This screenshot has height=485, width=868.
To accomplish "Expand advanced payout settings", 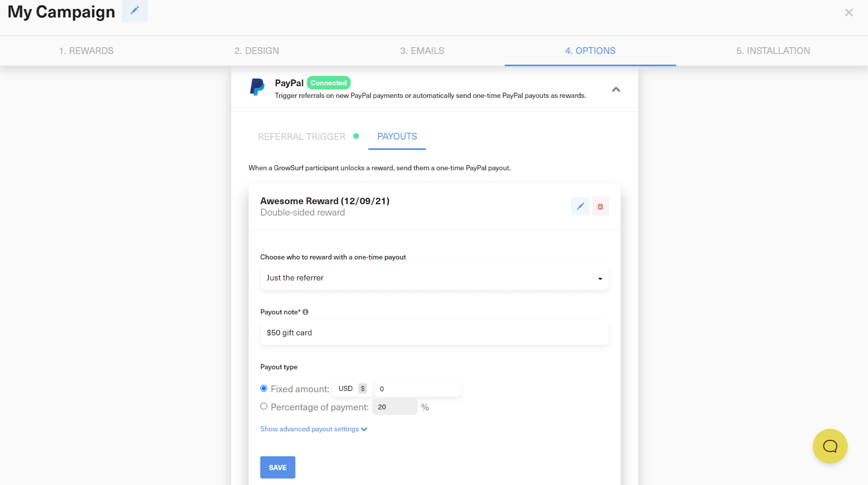I will pos(313,429).
